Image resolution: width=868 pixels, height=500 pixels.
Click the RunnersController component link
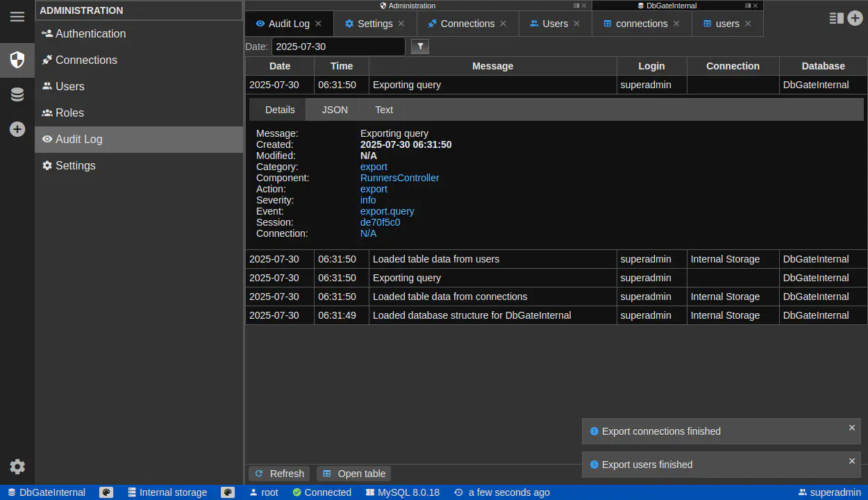point(399,178)
